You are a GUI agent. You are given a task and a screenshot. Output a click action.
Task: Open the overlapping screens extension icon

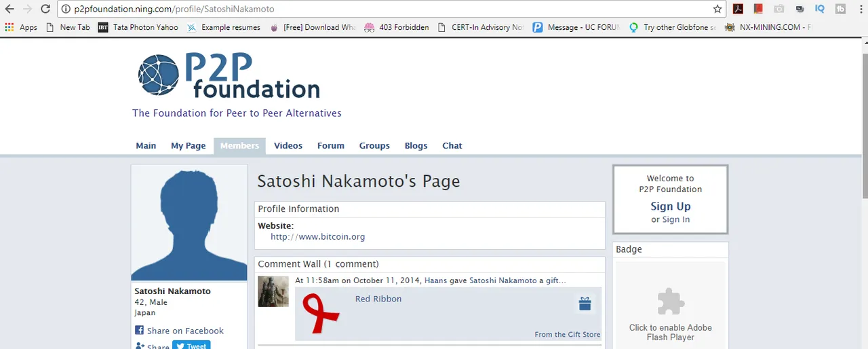(800, 9)
